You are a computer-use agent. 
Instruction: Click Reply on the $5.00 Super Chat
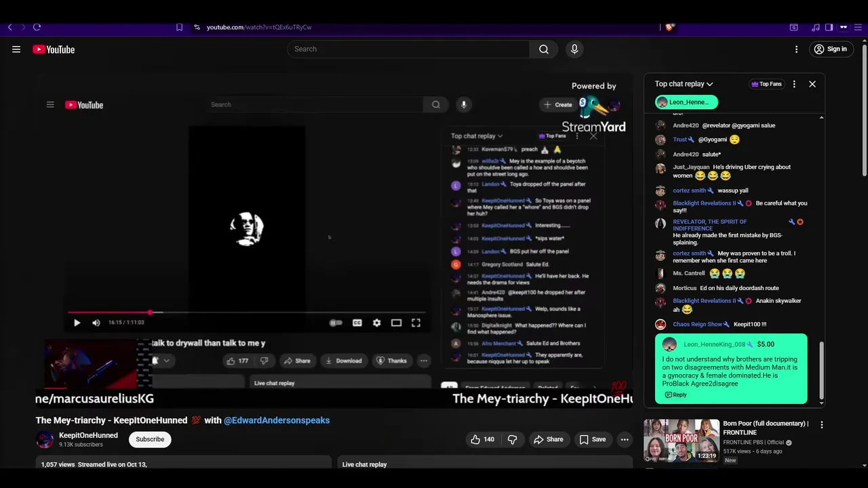pos(675,394)
